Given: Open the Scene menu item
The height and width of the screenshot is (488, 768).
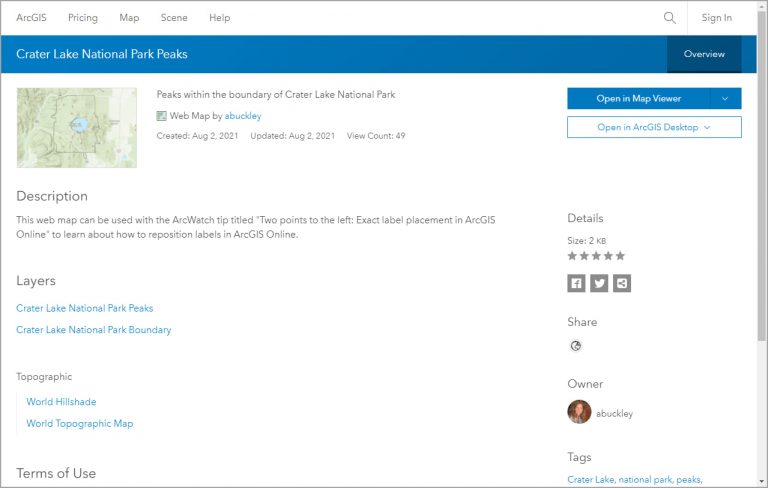Looking at the screenshot, I should coord(174,18).
